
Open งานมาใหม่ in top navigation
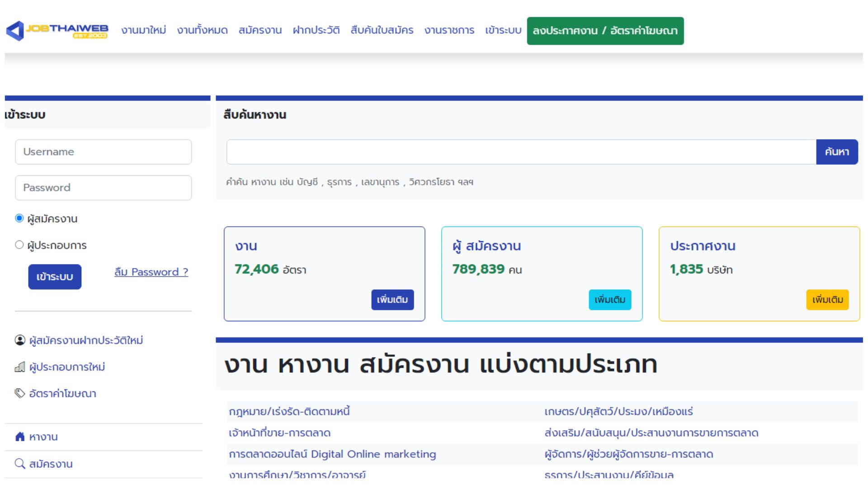(144, 30)
